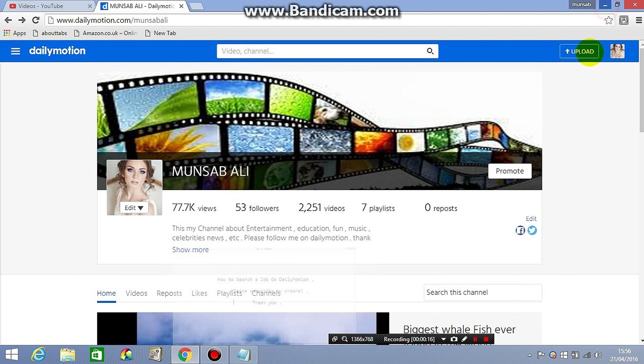
Task: Select the Home channel tab
Action: (x=106, y=293)
